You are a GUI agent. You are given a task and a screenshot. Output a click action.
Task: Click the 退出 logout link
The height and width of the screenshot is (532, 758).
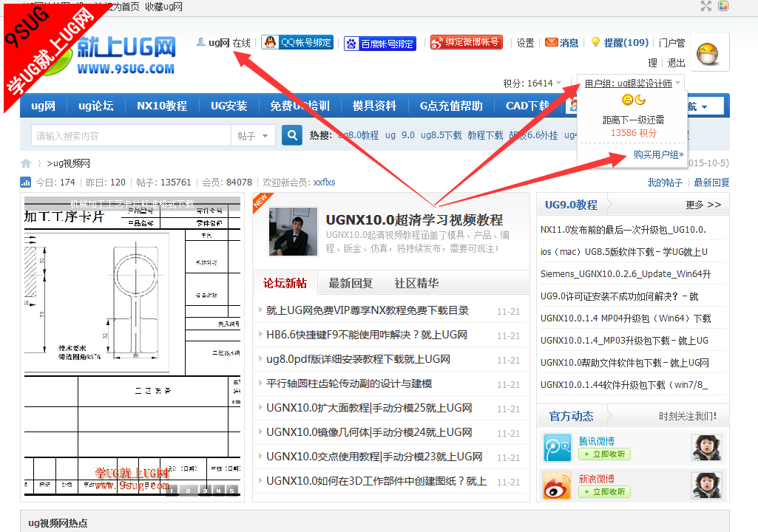[676, 63]
